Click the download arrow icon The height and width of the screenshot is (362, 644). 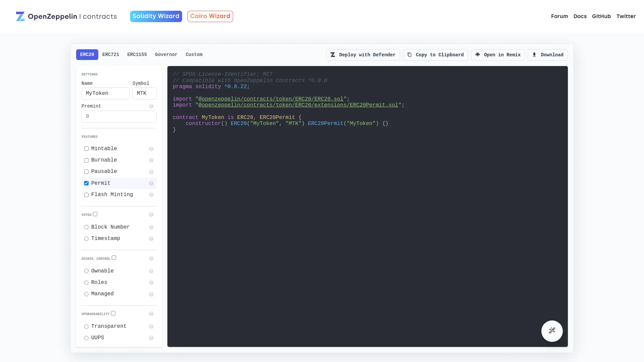coord(534,55)
